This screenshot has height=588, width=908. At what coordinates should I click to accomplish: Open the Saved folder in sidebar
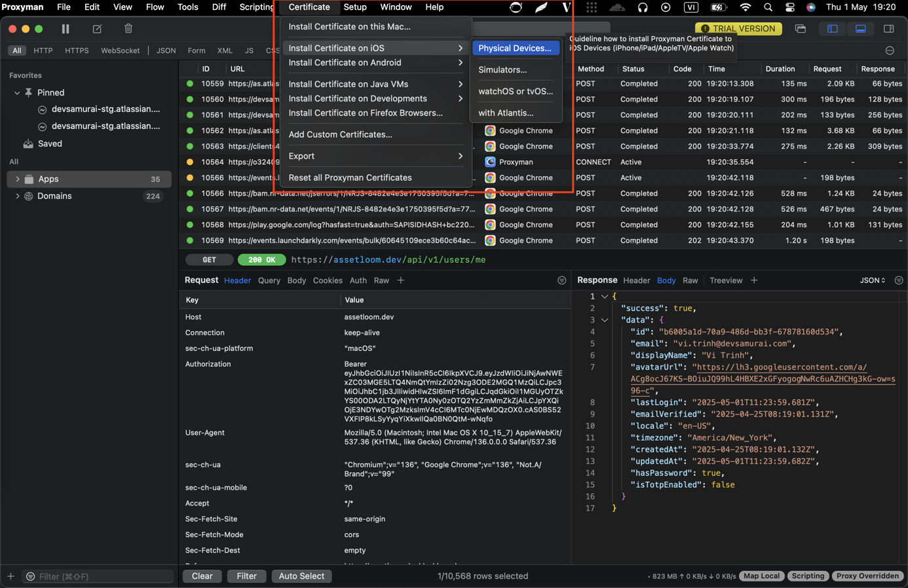click(x=50, y=143)
